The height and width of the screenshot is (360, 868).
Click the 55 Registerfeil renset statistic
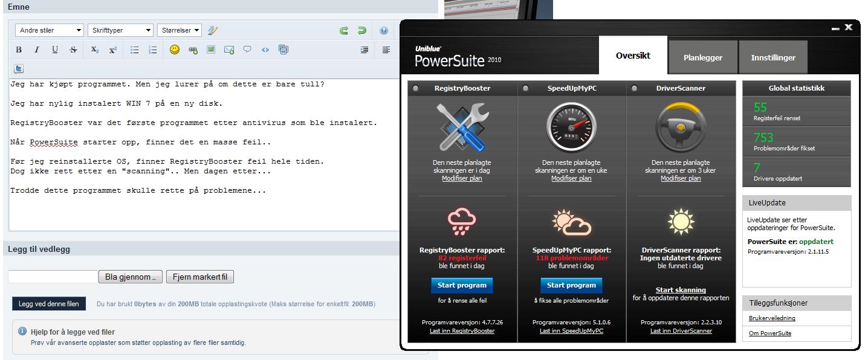(x=796, y=111)
